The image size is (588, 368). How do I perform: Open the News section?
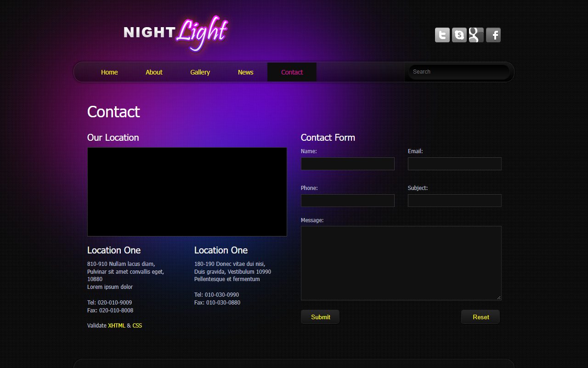coord(246,72)
